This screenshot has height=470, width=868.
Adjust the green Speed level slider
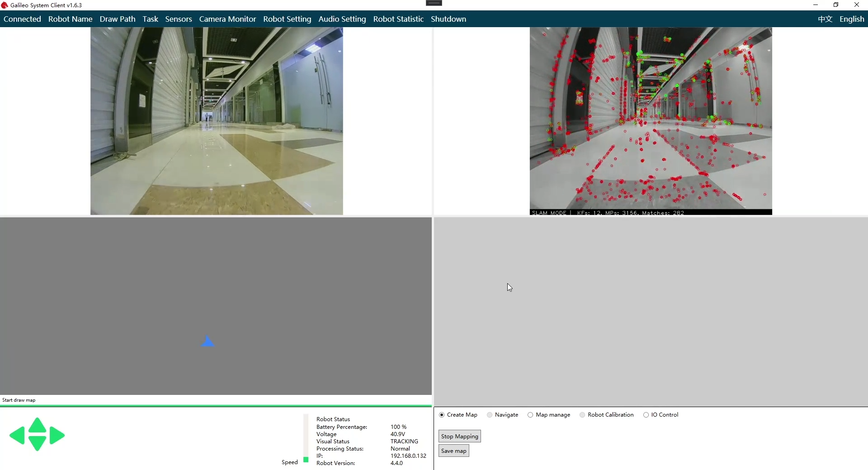306,459
